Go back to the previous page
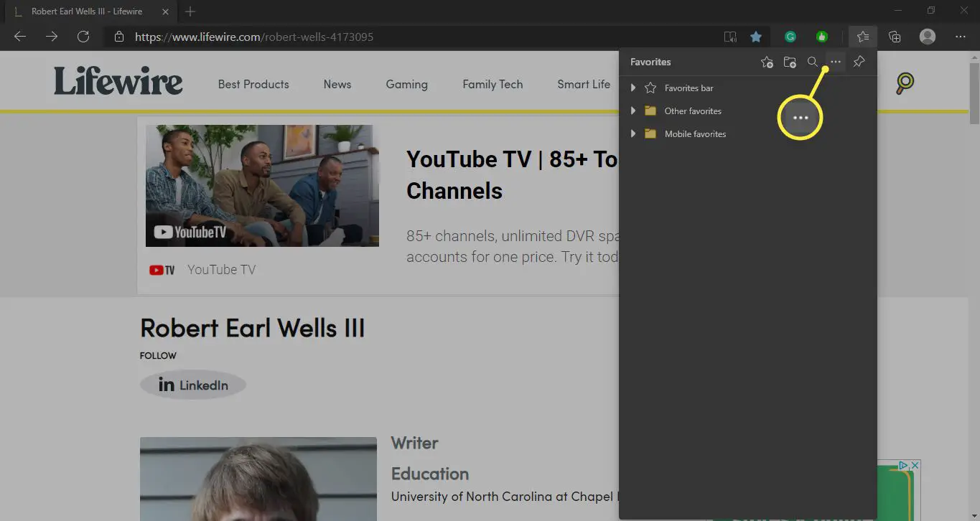 [20, 37]
